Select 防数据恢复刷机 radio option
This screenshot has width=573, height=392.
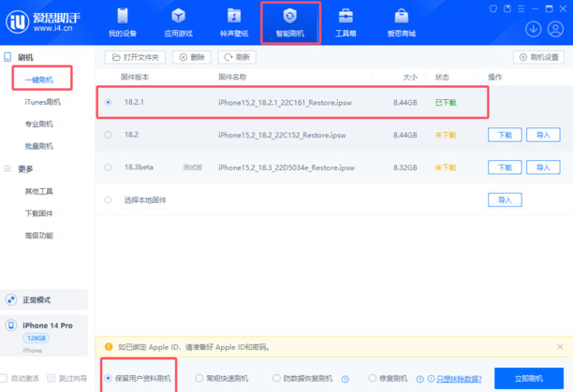(x=276, y=379)
